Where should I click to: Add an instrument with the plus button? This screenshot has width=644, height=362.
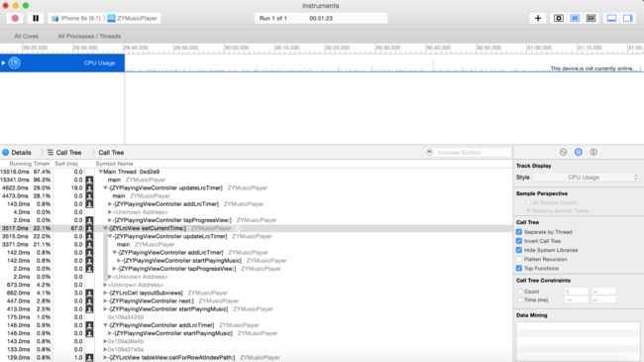click(538, 18)
